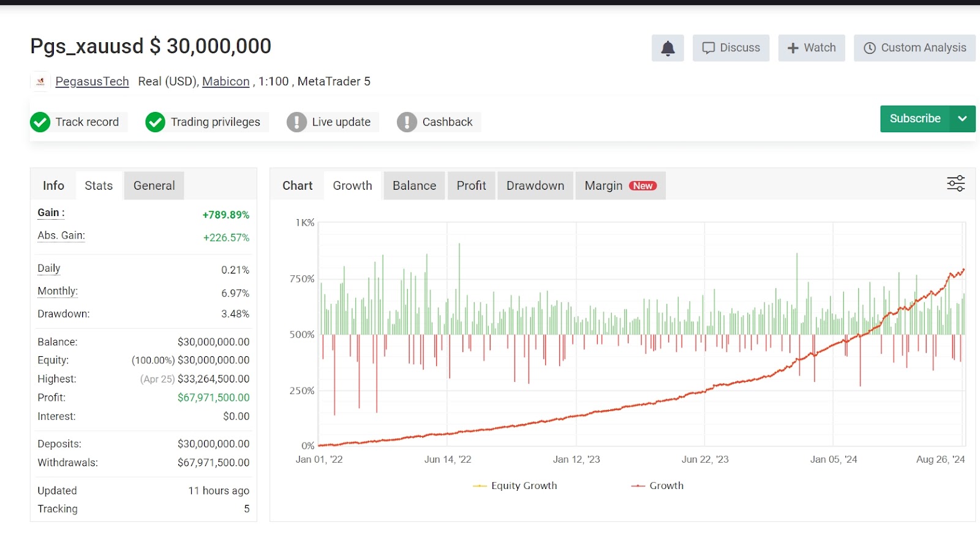
Task: Expand the Subscribe dropdown arrow
Action: click(x=962, y=119)
